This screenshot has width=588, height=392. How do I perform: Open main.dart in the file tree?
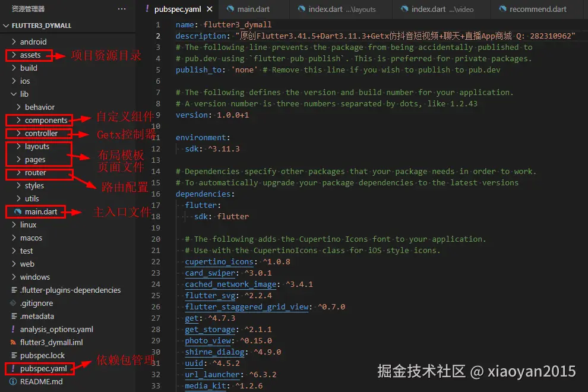[x=41, y=211]
